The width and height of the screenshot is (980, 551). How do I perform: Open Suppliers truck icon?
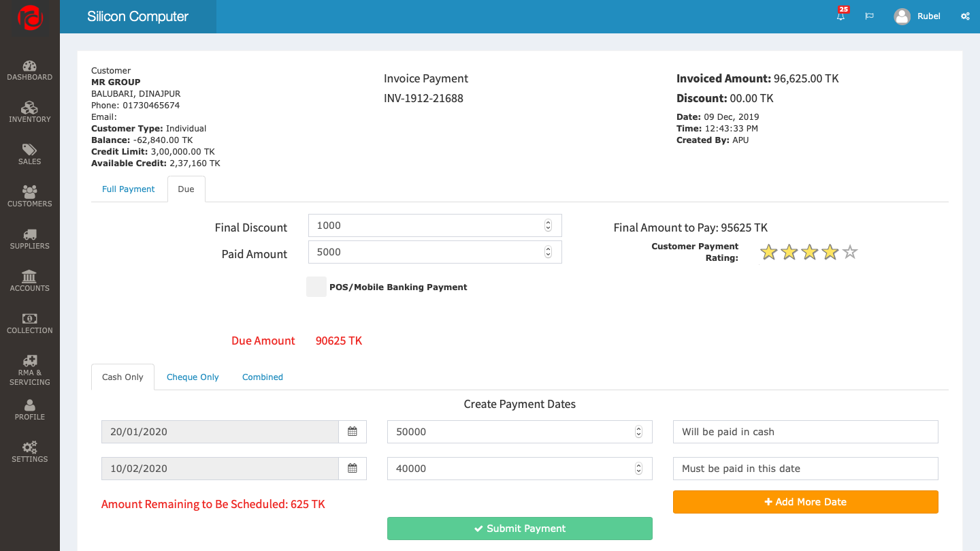point(29,235)
